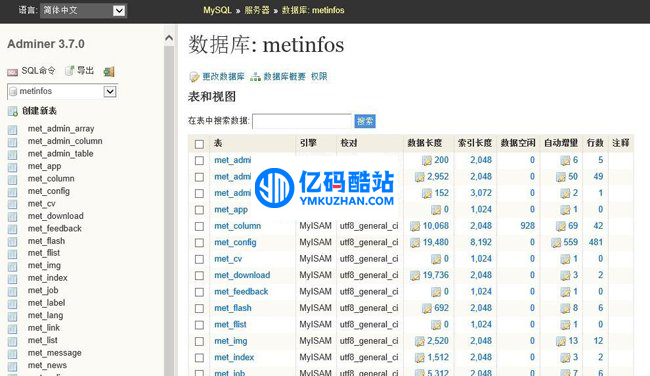Select met_news in the sidebar
Viewport: 650px width, 376px height.
(47, 365)
